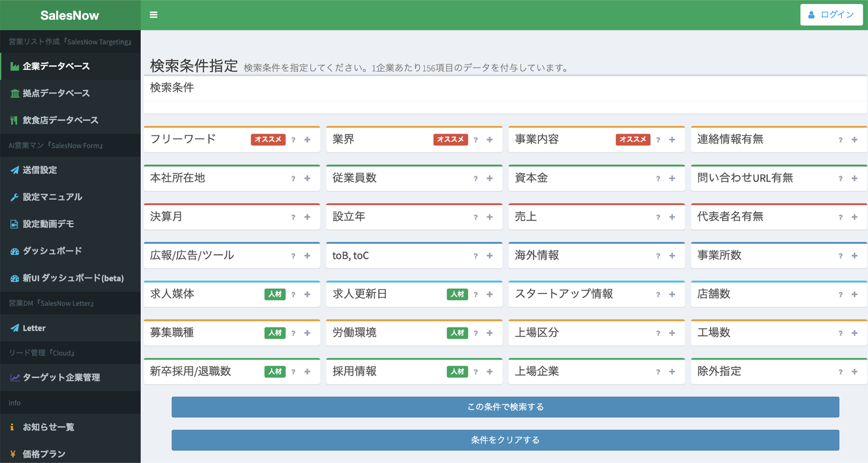The height and width of the screenshot is (463, 868).
Task: Click the hamburger menu icon in the top bar
Action: (x=154, y=14)
